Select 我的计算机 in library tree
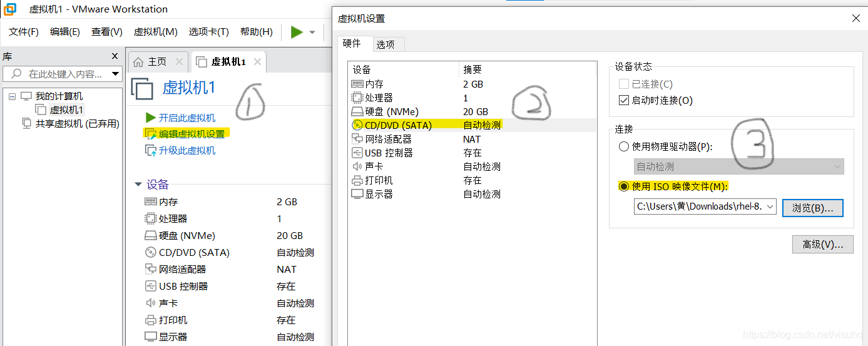Viewport: 868px width, 346px height. [59, 96]
